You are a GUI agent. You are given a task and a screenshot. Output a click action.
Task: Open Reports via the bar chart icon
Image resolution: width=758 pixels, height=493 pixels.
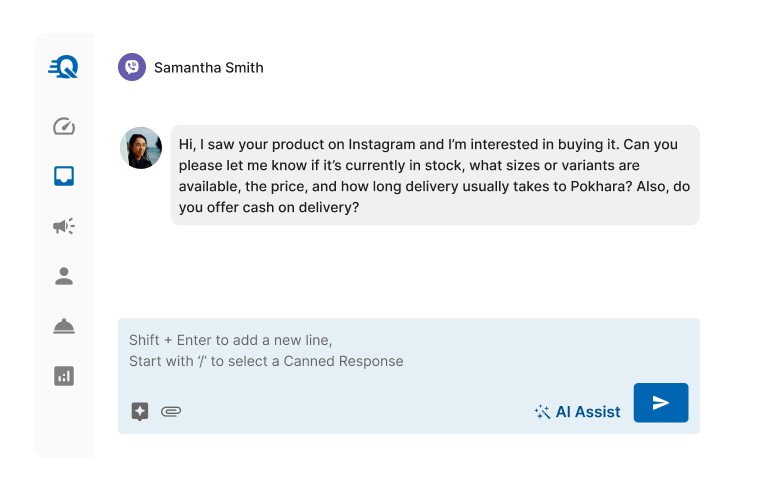point(64,376)
